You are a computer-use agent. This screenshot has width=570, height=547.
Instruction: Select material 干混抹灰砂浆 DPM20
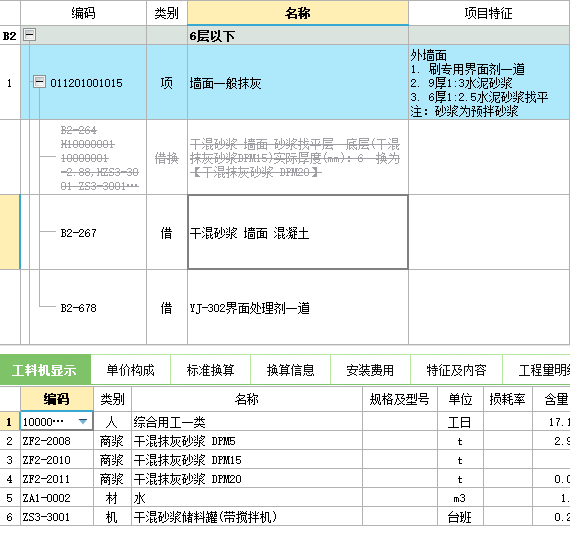click(247, 479)
